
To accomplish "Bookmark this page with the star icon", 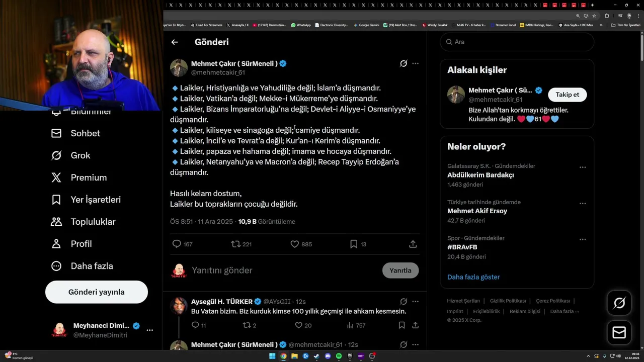I will tap(594, 16).
